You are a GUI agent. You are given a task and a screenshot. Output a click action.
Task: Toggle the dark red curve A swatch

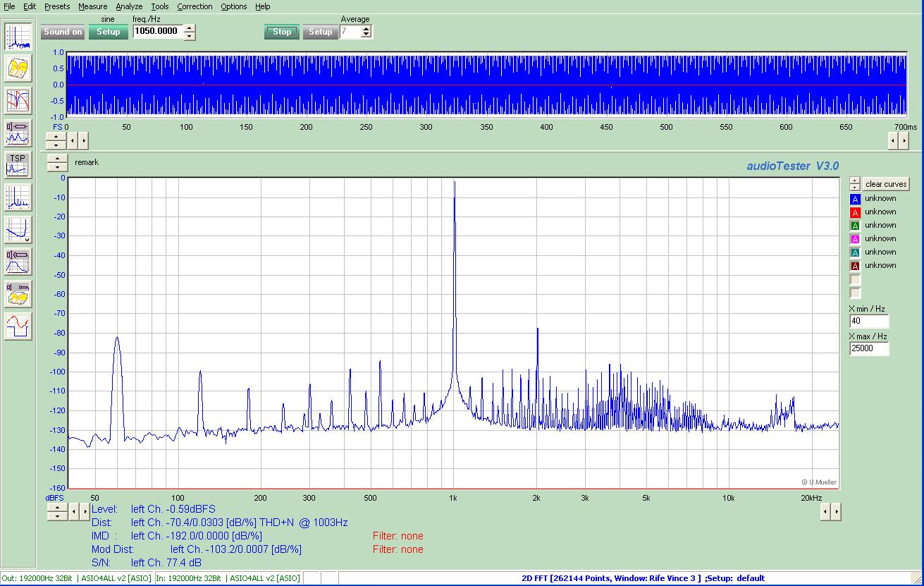[856, 267]
